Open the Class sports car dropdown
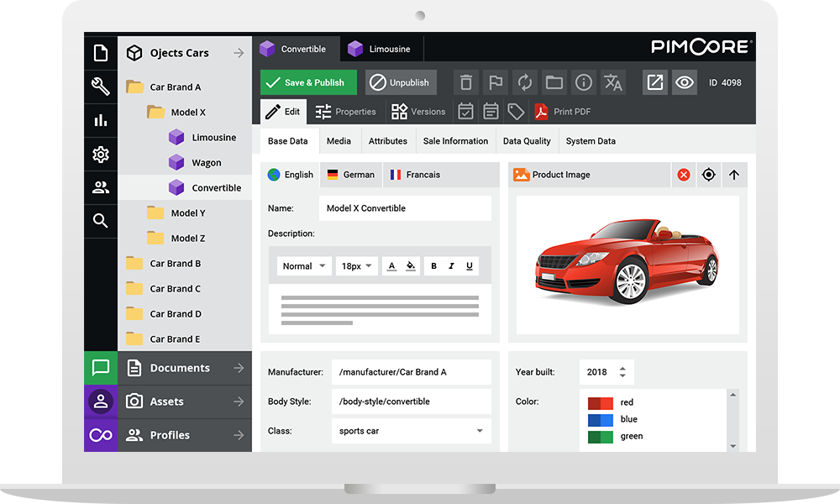Image resolution: width=840 pixels, height=504 pixels. (412, 431)
